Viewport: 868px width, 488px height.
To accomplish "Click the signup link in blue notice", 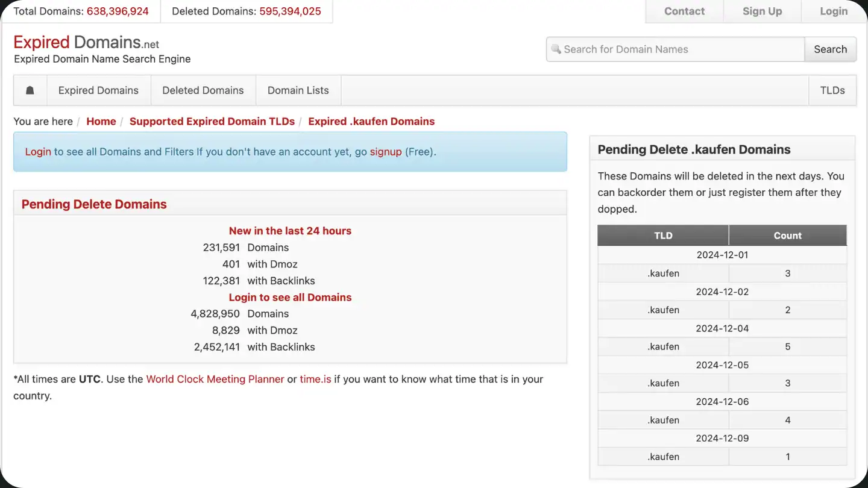I will click(x=386, y=152).
